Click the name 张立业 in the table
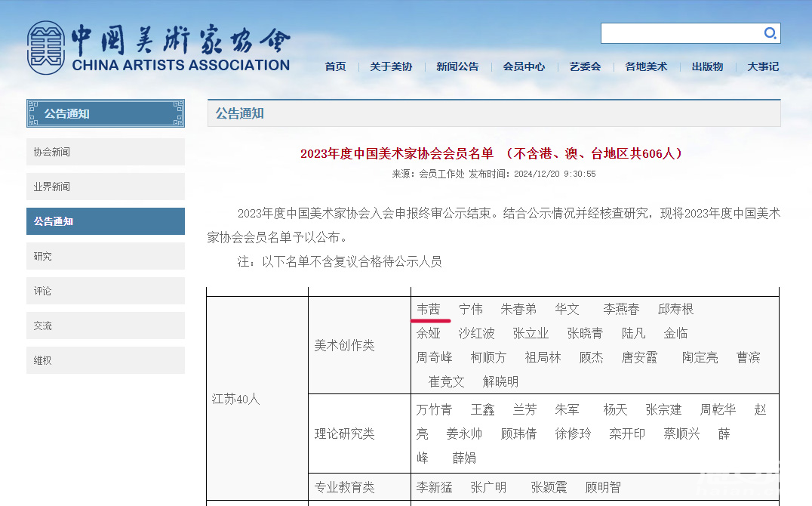Image resolution: width=812 pixels, height=506 pixels. click(531, 333)
